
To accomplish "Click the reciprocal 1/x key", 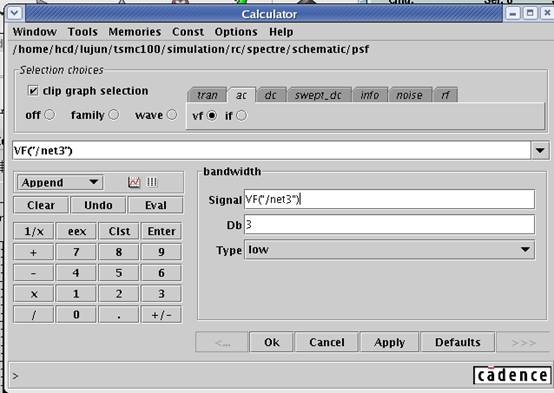I will tap(34, 231).
